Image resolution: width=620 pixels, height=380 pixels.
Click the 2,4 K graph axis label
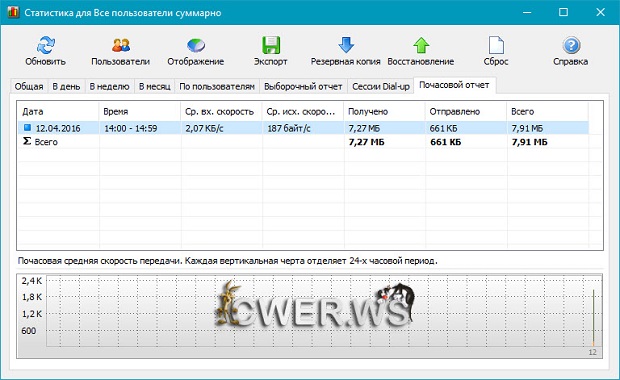(32, 281)
